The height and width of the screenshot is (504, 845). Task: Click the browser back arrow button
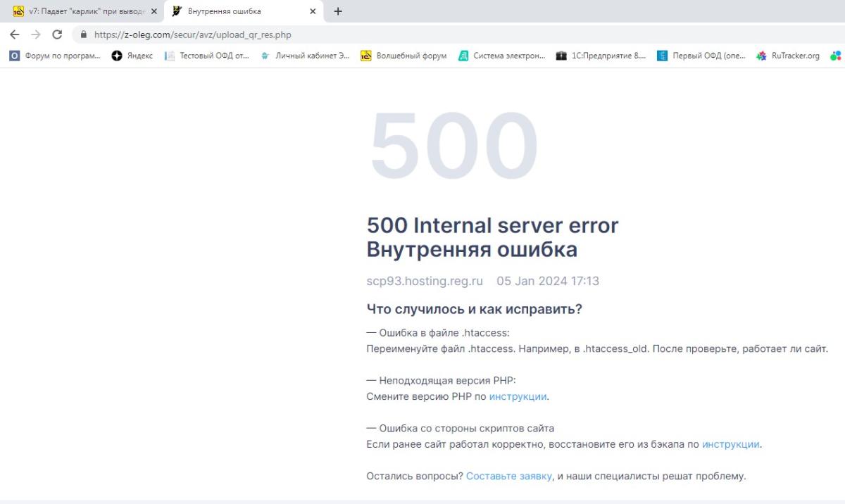pyautogui.click(x=15, y=34)
